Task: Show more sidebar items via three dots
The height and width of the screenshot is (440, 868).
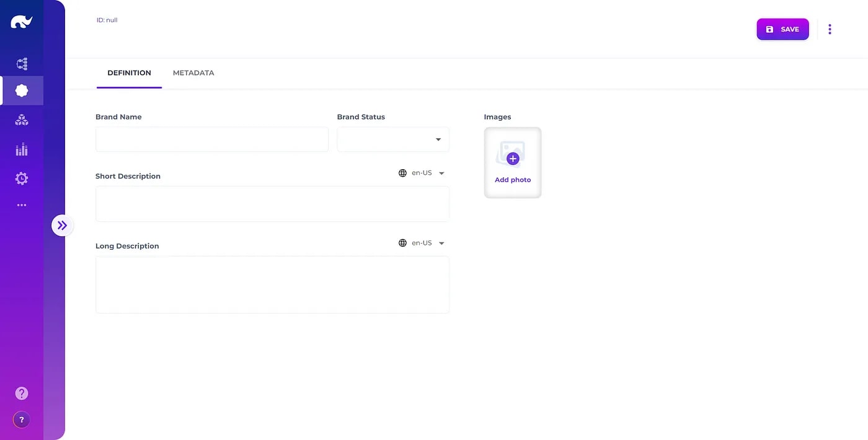Action: [x=22, y=205]
